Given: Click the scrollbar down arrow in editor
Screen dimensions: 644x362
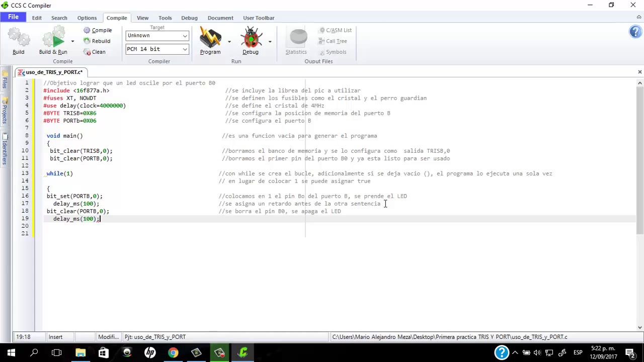Looking at the screenshot, I should pos(640,328).
